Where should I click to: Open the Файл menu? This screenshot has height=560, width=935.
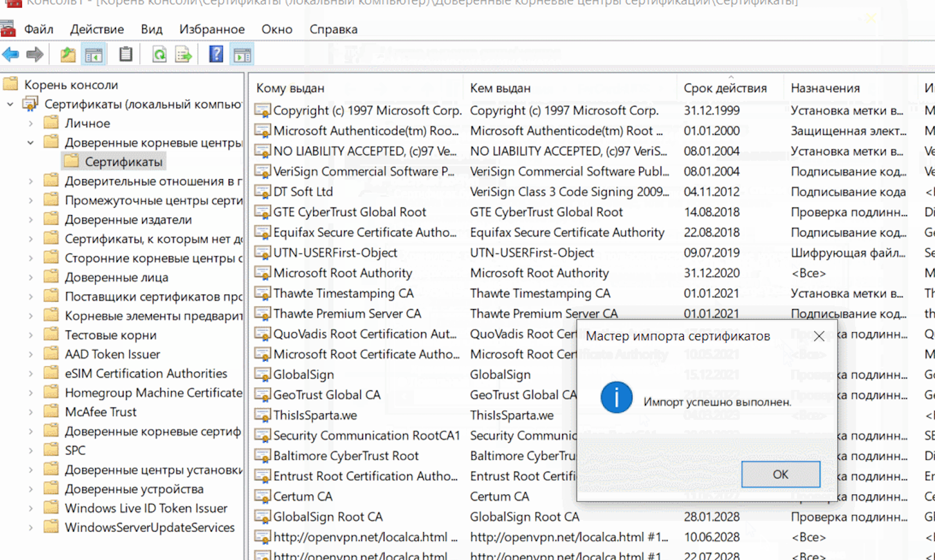[39, 29]
